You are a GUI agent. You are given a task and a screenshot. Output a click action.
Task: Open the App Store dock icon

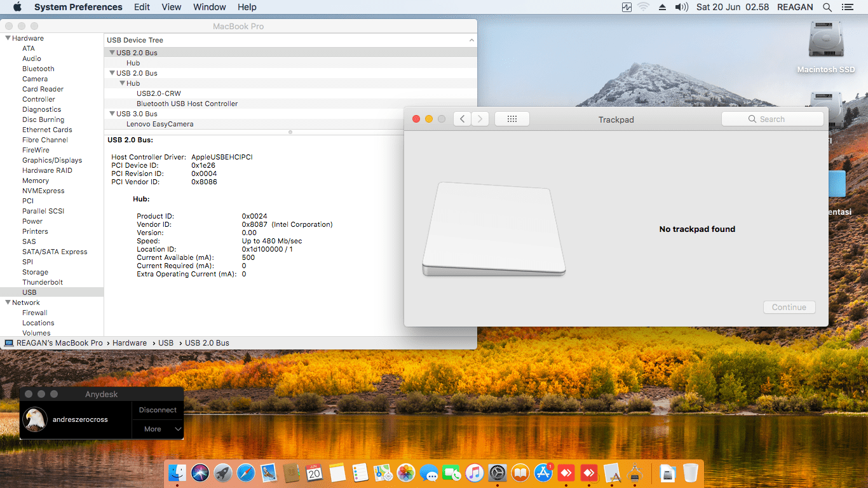pyautogui.click(x=543, y=473)
